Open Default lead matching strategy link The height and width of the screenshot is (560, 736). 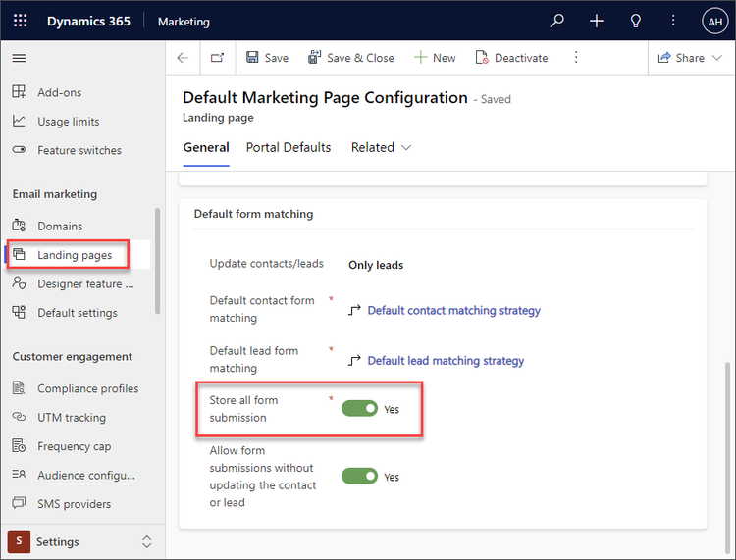[x=446, y=361]
